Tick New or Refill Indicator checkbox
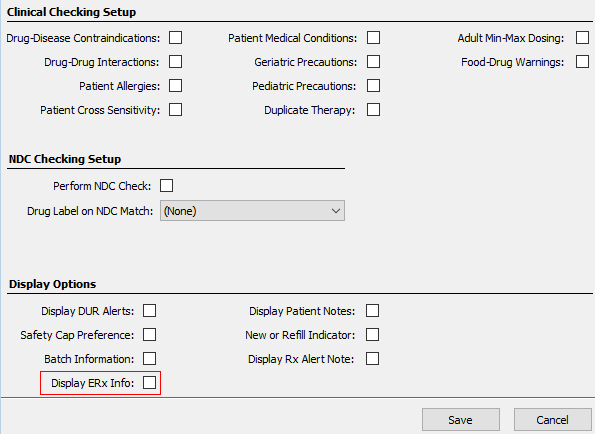This screenshot has width=595, height=434. click(x=373, y=335)
